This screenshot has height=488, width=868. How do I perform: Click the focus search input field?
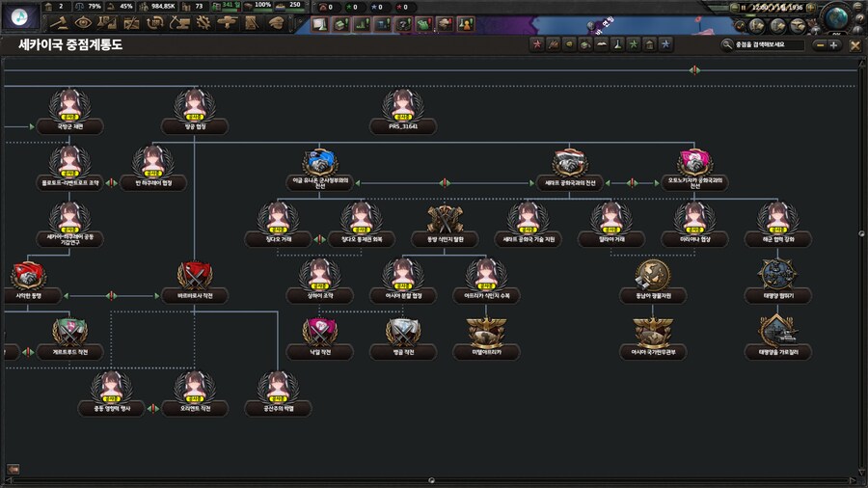click(x=769, y=44)
